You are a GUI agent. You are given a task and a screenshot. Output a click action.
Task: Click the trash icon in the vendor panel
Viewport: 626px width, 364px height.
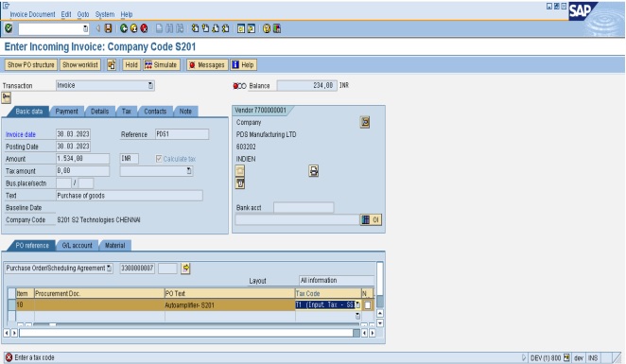[240, 183]
